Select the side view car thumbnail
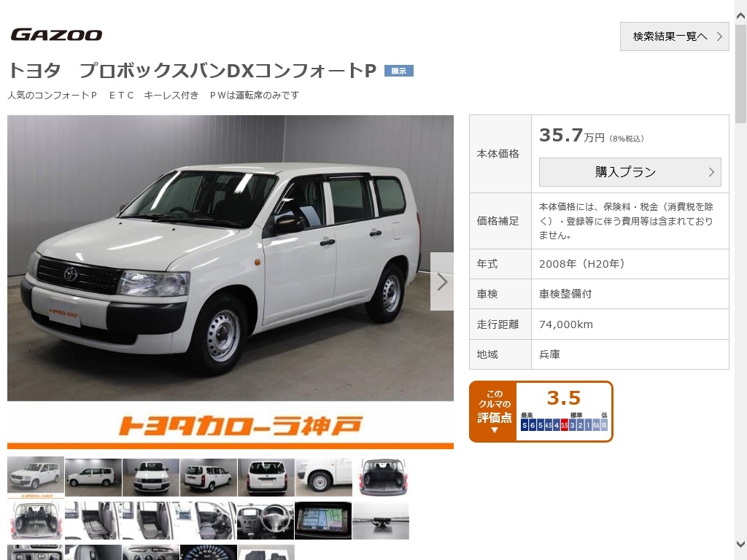747x560 pixels. point(93,477)
